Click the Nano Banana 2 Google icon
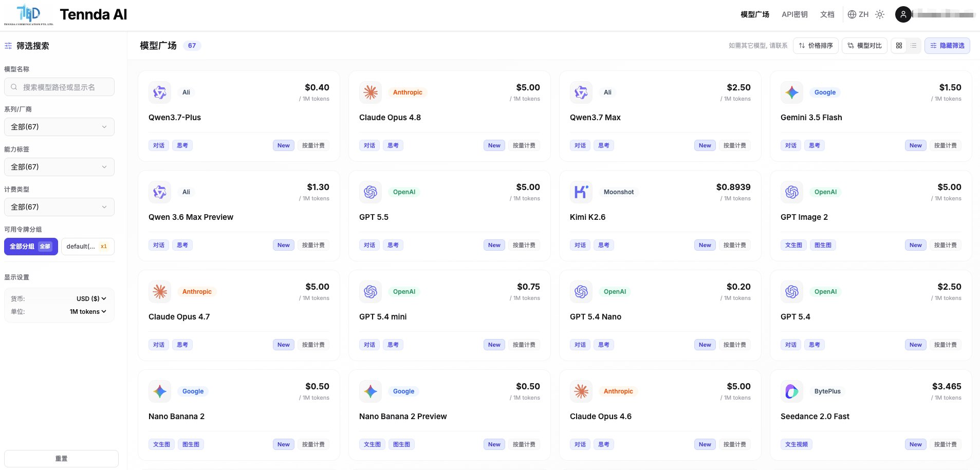 coord(160,391)
